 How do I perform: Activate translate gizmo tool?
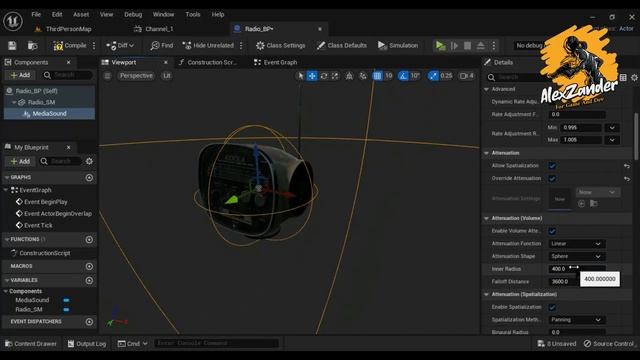tap(312, 76)
